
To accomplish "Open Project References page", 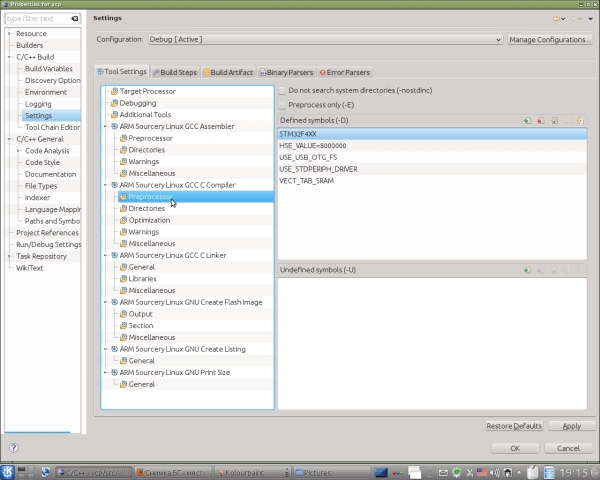I will [47, 233].
